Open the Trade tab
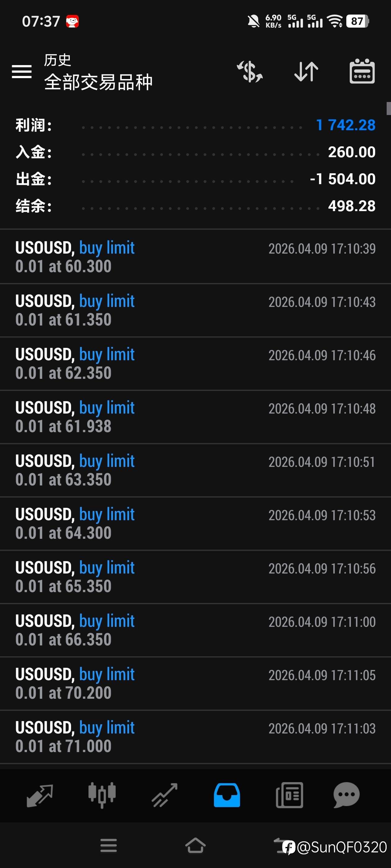391x868 pixels. tap(165, 795)
